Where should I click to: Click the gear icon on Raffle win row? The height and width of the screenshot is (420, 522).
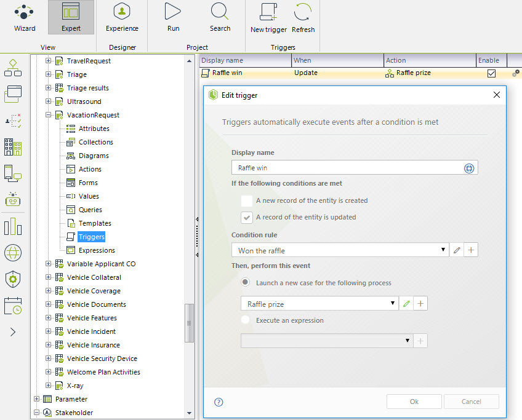click(x=516, y=73)
